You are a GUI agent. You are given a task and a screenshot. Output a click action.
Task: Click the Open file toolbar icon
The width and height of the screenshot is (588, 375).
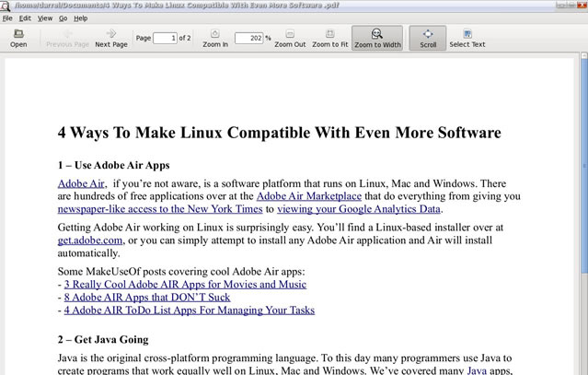18,39
